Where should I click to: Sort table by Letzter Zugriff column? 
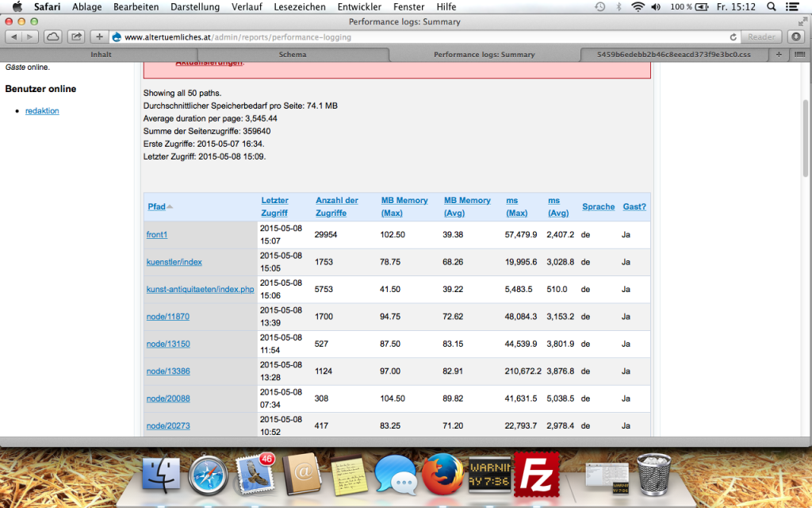tap(274, 206)
